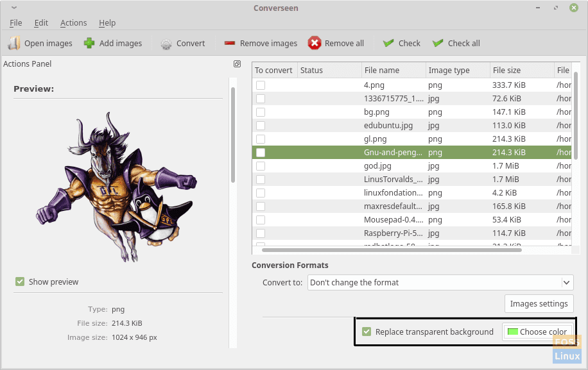This screenshot has height=370, width=588.
Task: Open the File menu
Action: [x=16, y=23]
